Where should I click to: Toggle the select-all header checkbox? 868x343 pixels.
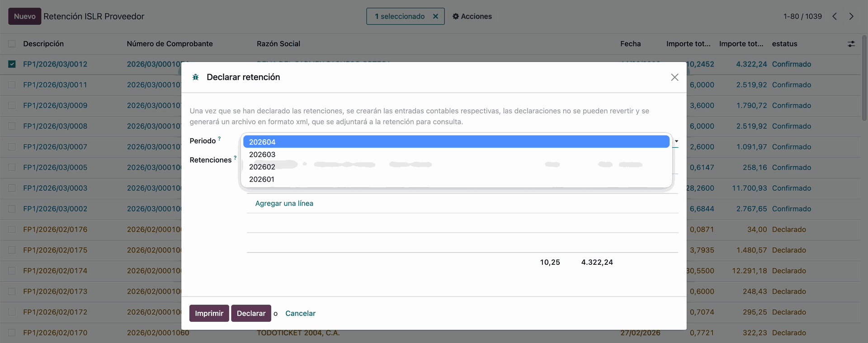[x=12, y=44]
